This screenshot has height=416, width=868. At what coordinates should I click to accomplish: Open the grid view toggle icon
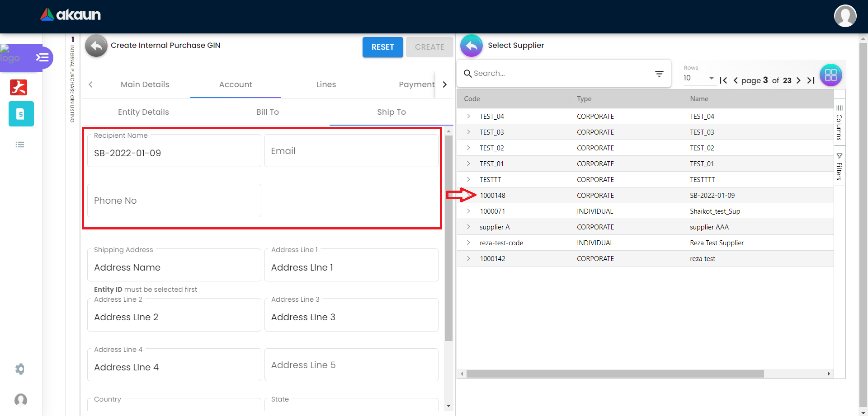(x=830, y=75)
